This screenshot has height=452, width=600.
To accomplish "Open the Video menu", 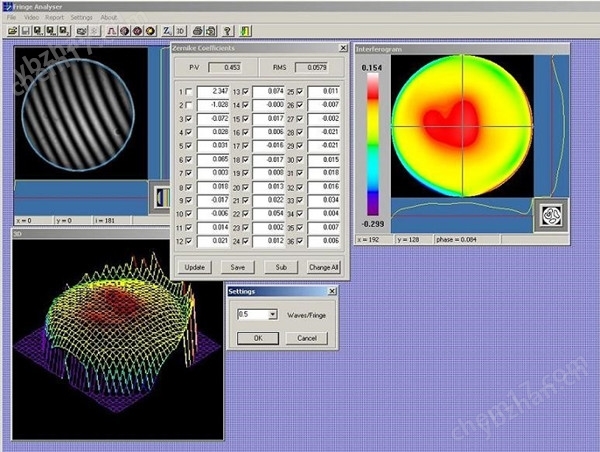I will pos(31,17).
